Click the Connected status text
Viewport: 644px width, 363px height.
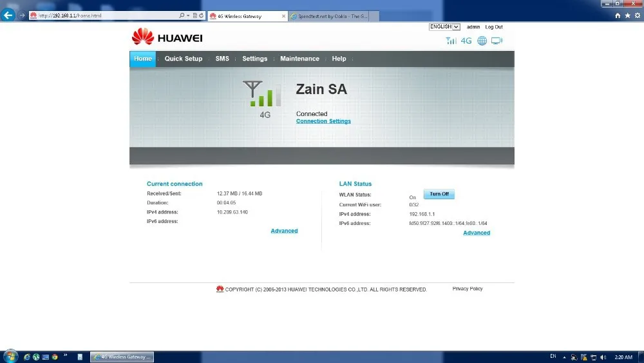pos(312,114)
